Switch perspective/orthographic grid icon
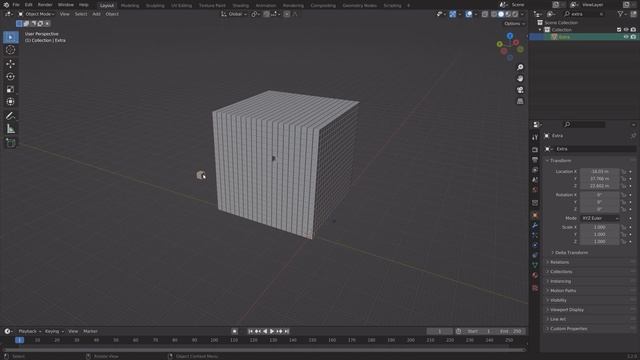The image size is (640, 360). (520, 101)
